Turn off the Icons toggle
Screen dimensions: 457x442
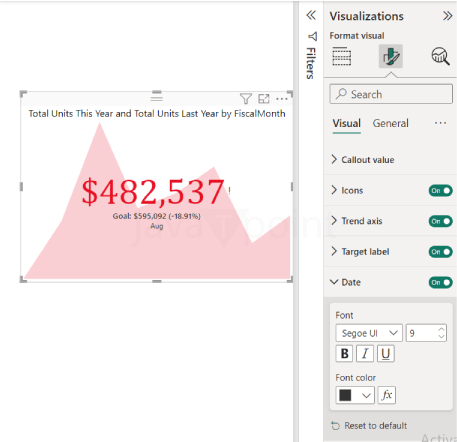tap(440, 191)
